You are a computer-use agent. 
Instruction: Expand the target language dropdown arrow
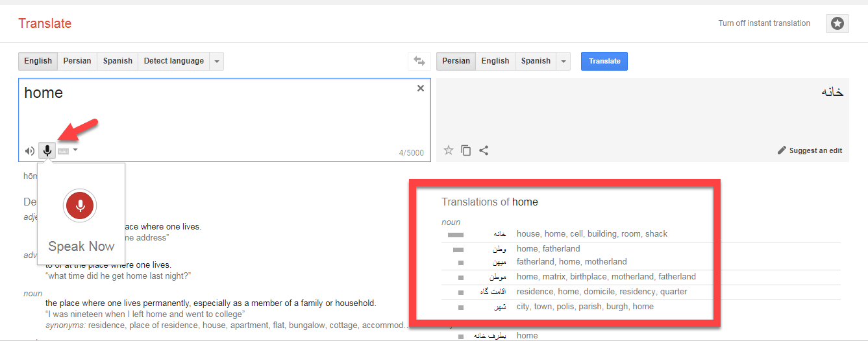[564, 61]
